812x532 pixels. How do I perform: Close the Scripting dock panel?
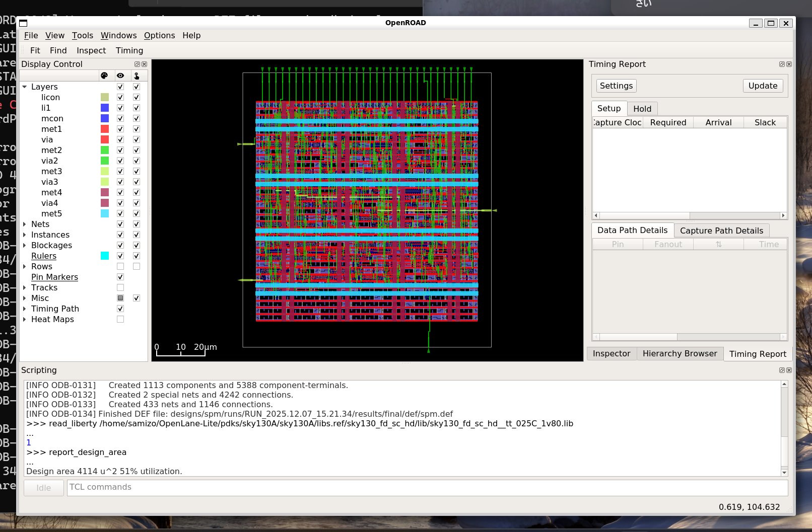[x=789, y=370]
